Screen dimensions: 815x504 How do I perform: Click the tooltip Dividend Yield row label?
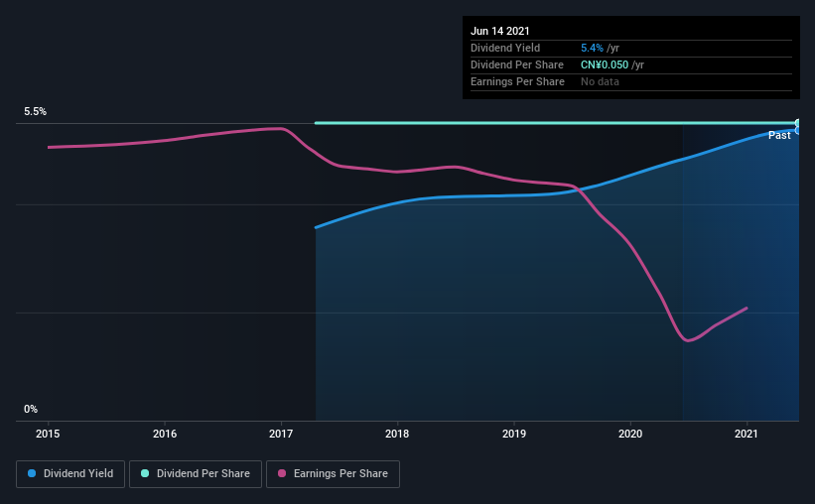point(505,48)
